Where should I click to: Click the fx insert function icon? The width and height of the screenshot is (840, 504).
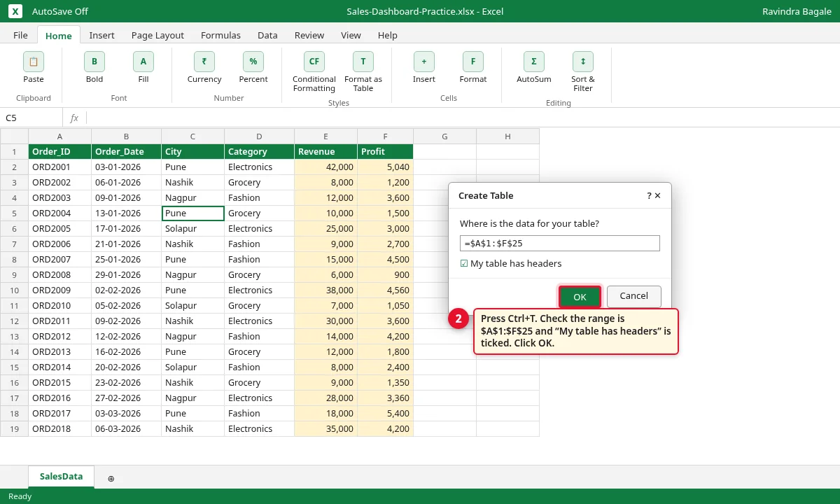pos(74,118)
